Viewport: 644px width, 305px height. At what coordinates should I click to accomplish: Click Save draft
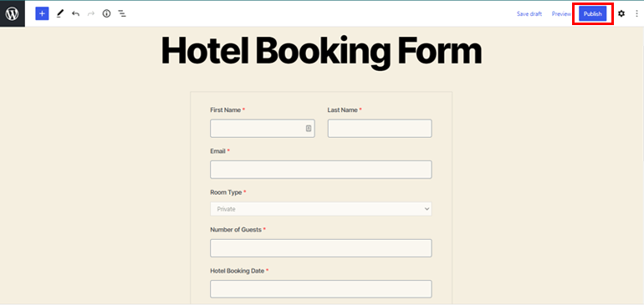pyautogui.click(x=529, y=13)
